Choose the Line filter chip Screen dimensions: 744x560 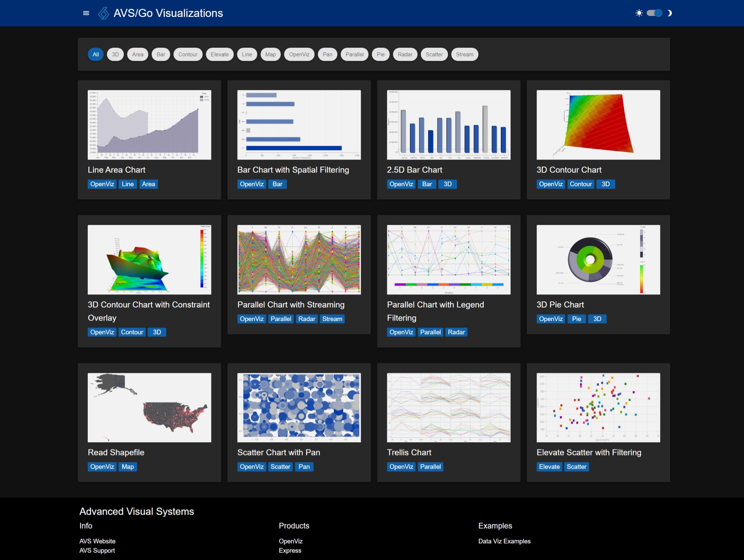tap(247, 54)
